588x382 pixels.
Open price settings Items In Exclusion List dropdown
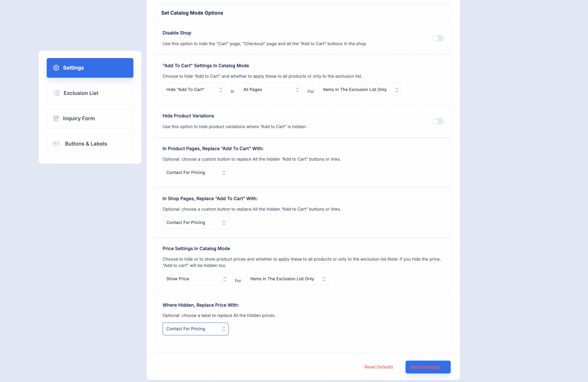pos(287,279)
